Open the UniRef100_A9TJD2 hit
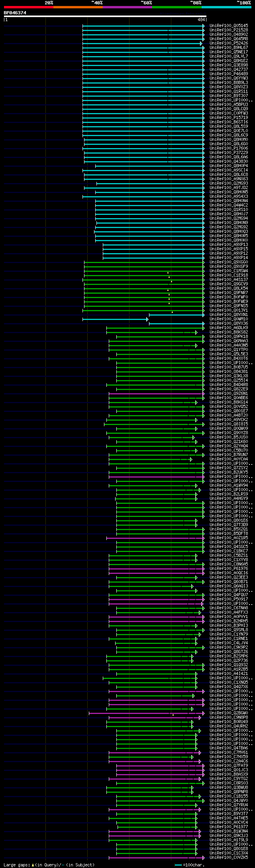The image size is (255, 868). point(229,188)
